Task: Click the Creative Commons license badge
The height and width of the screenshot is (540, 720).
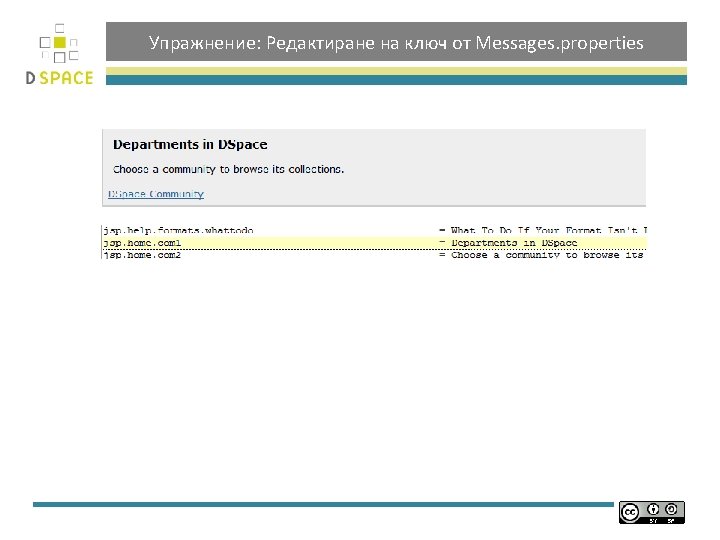Action: click(651, 512)
